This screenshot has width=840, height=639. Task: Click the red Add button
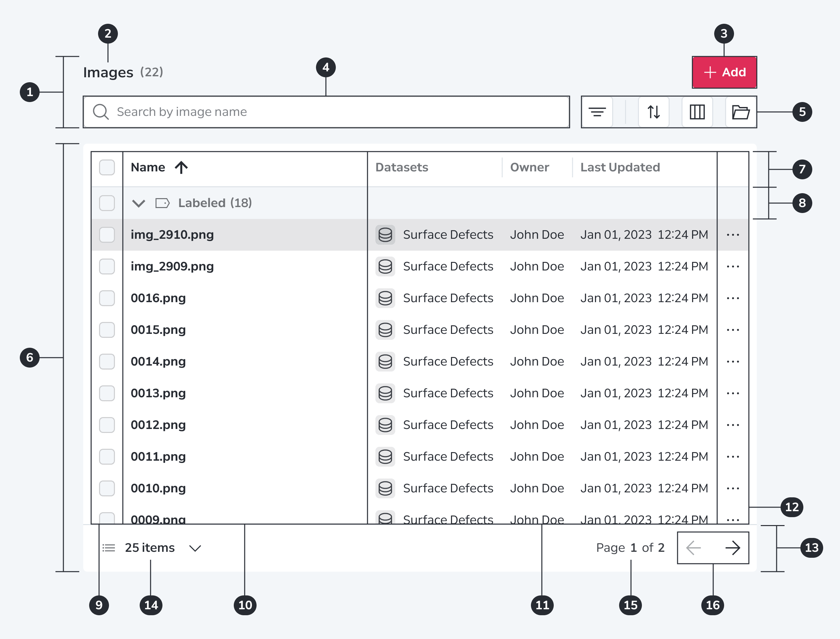point(724,72)
